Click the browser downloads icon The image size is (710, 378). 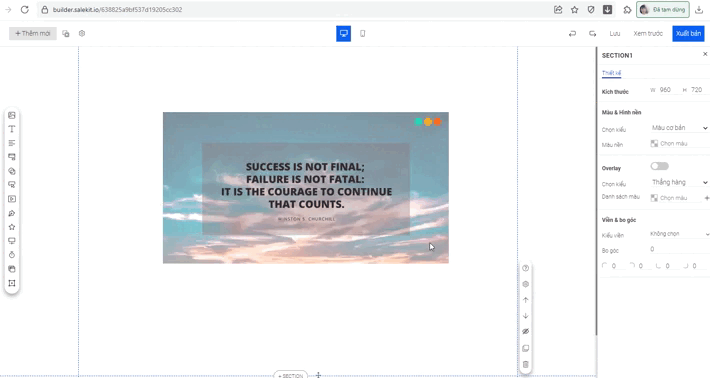[x=699, y=10]
